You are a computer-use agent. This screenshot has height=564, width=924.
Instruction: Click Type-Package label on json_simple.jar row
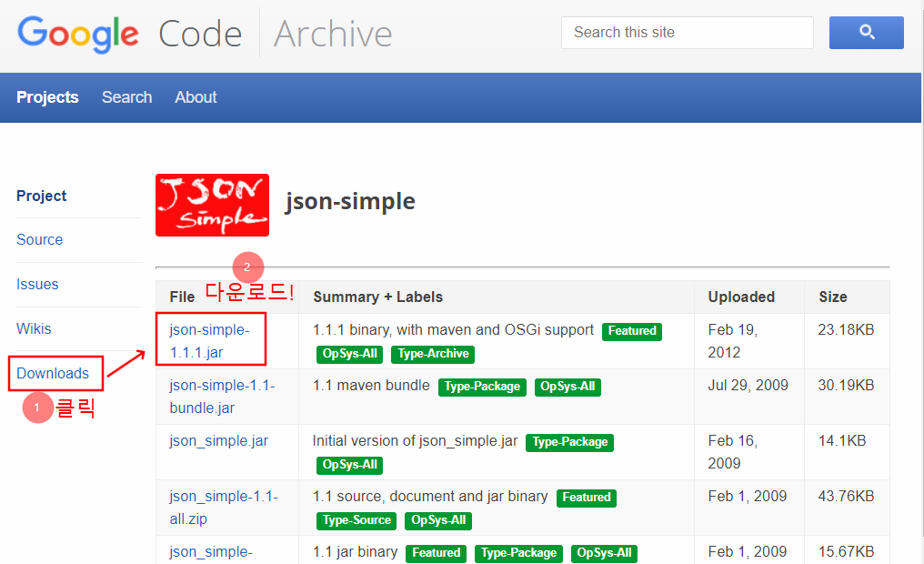tap(569, 443)
